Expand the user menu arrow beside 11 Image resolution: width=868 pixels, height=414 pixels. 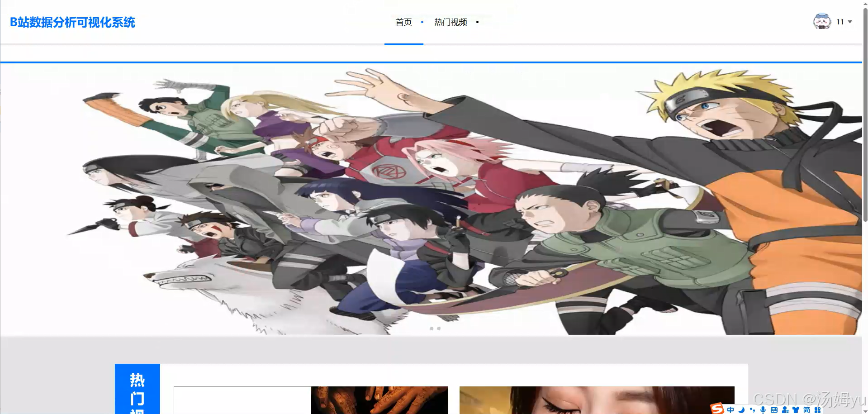click(x=850, y=22)
